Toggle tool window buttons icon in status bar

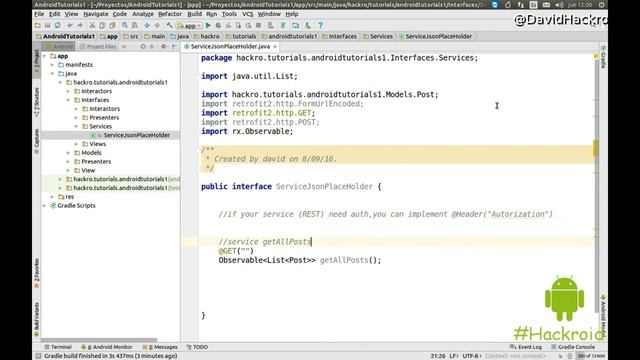tap(38, 356)
